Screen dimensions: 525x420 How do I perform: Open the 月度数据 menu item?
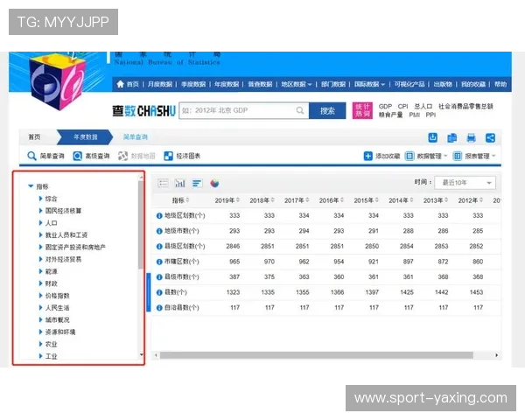click(160, 84)
